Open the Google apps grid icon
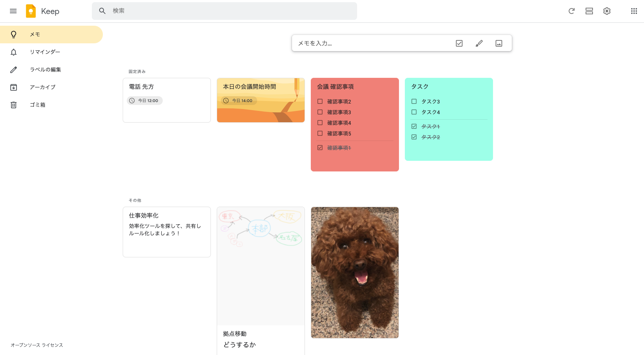Image resolution: width=644 pixels, height=355 pixels. (x=634, y=11)
